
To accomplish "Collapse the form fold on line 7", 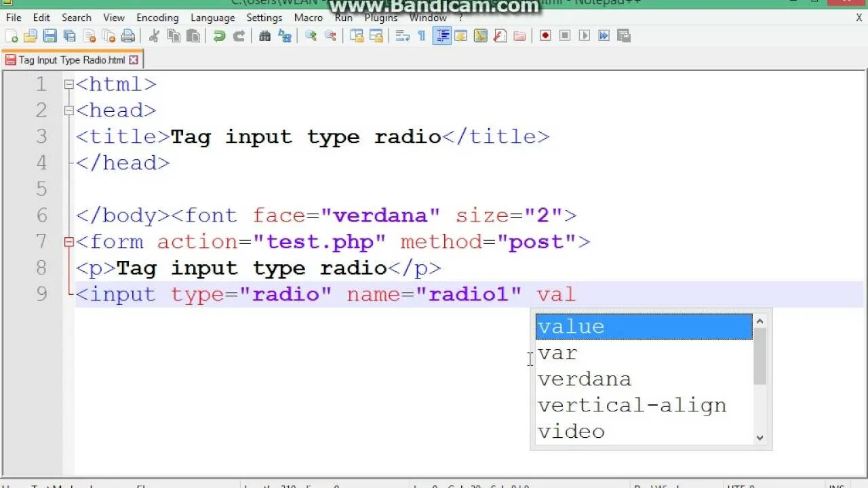I will coord(68,242).
